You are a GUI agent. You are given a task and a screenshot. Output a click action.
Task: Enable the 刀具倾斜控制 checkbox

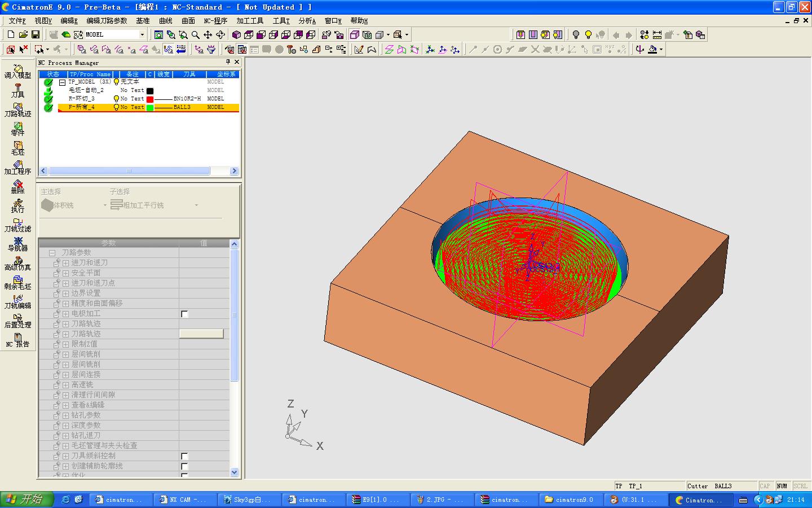[184, 456]
